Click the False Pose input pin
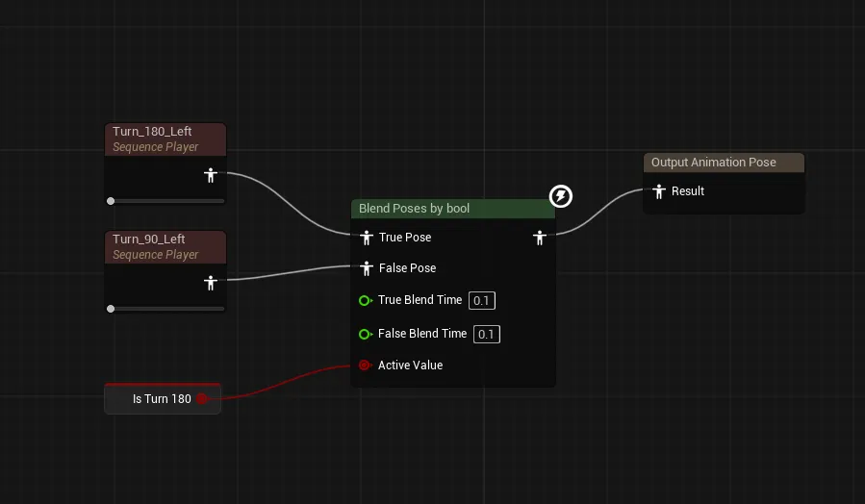This screenshot has height=504, width=865. [367, 268]
